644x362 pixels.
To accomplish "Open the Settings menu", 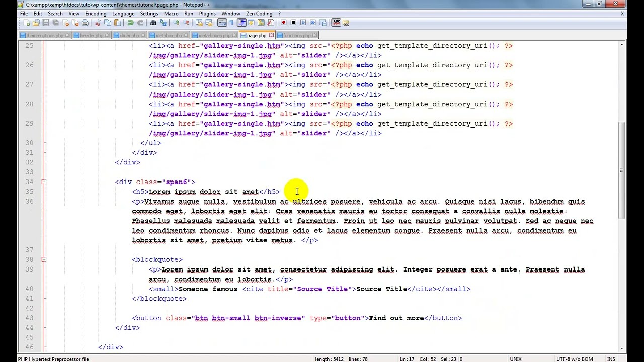I will [149, 14].
